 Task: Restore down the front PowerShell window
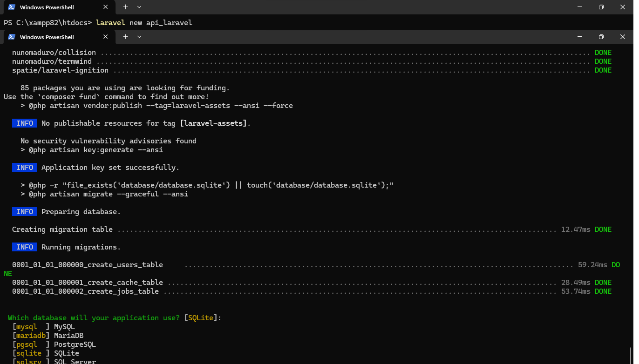point(601,37)
